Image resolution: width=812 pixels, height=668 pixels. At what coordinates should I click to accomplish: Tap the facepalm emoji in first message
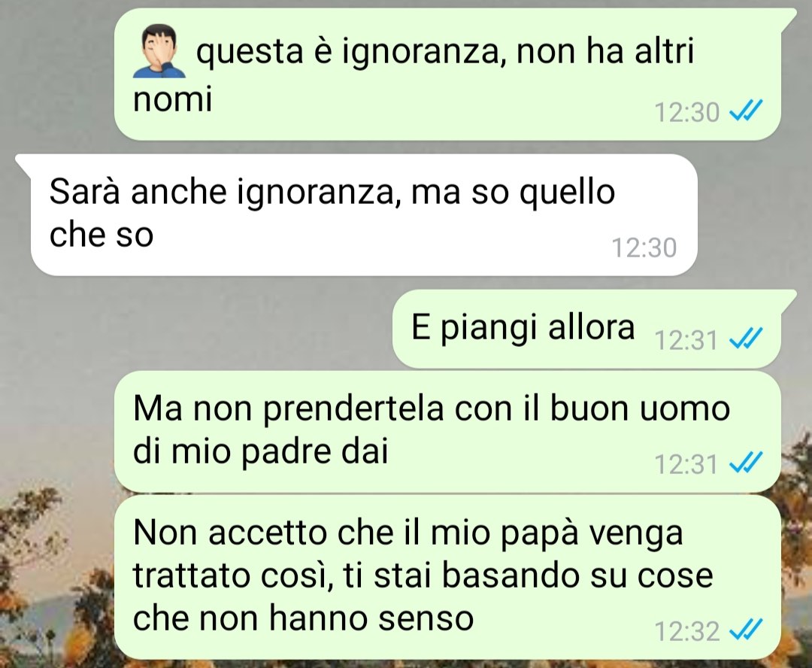(159, 51)
